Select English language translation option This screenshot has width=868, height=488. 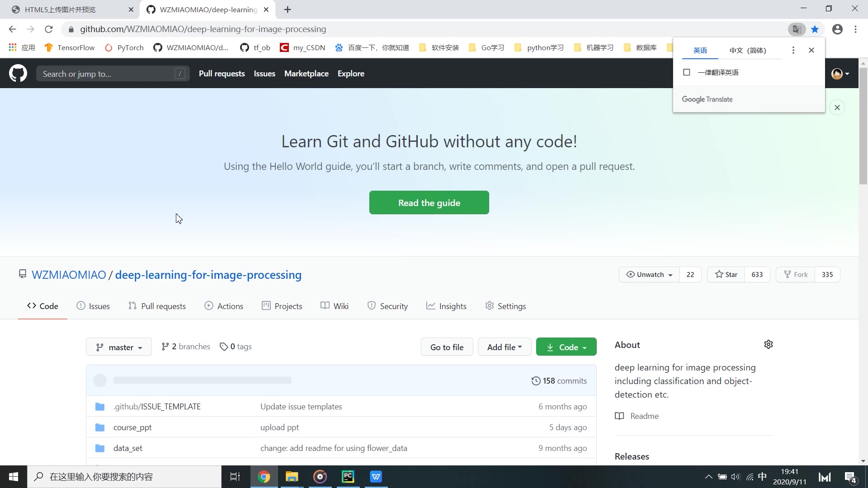click(x=700, y=49)
